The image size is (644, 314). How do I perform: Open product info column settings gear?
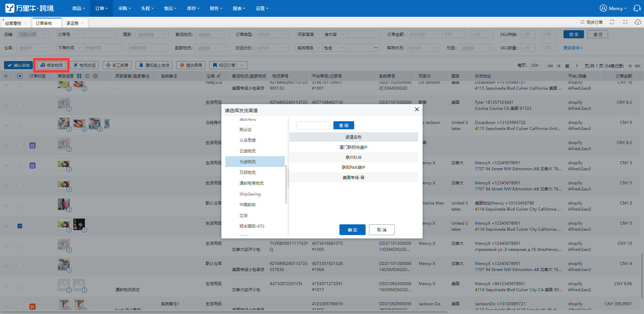(x=95, y=76)
